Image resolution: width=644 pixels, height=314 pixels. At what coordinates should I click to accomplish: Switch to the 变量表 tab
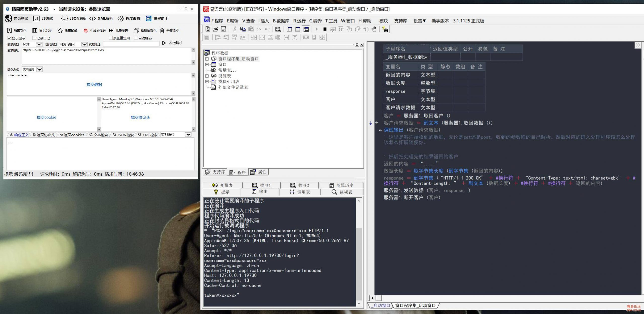point(222,185)
